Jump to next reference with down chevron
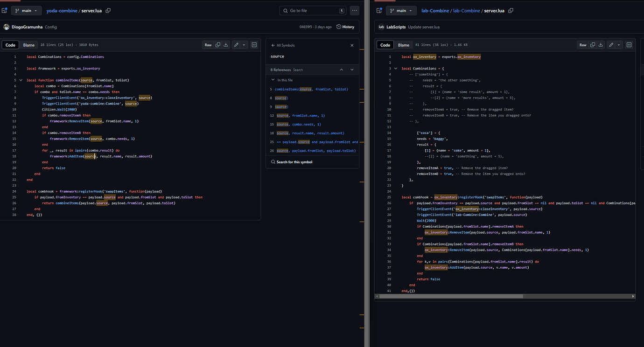Viewport: 644px width, 347px height. point(352,69)
